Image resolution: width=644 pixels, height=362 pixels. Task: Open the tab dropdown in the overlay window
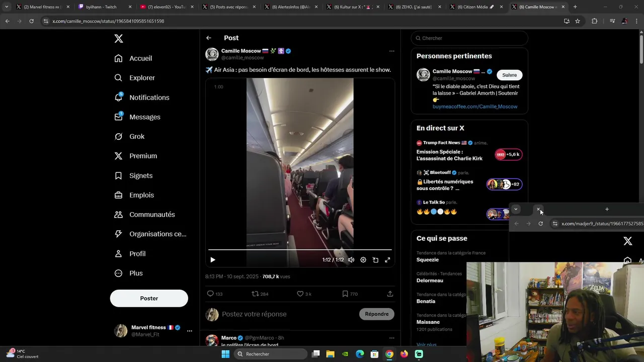point(516,209)
